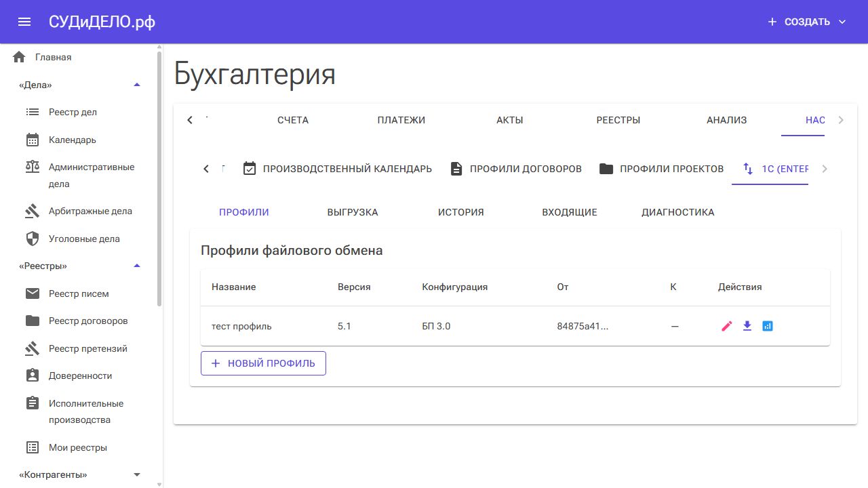Select the ИСТОРИЯ tab
Viewport: 868px width, 488px height.
[461, 212]
